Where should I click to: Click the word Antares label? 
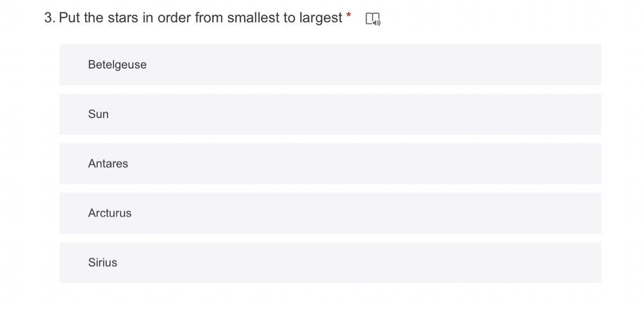pyautogui.click(x=108, y=163)
